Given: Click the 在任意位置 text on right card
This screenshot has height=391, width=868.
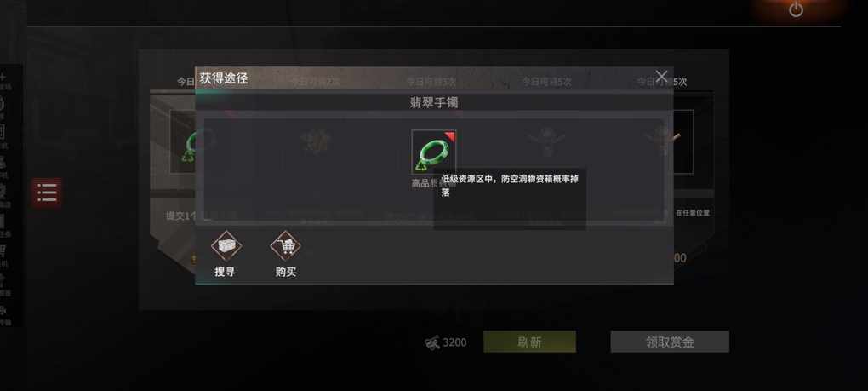Looking at the screenshot, I should point(693,213).
